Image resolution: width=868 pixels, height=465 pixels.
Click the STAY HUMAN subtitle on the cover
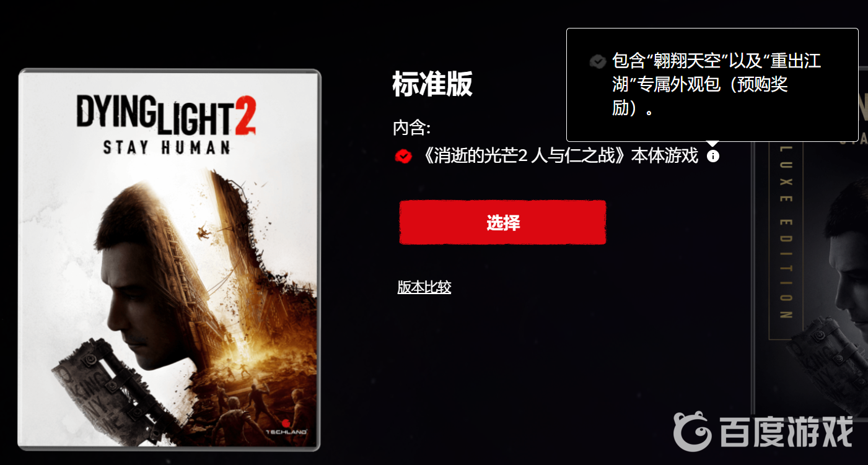(166, 147)
